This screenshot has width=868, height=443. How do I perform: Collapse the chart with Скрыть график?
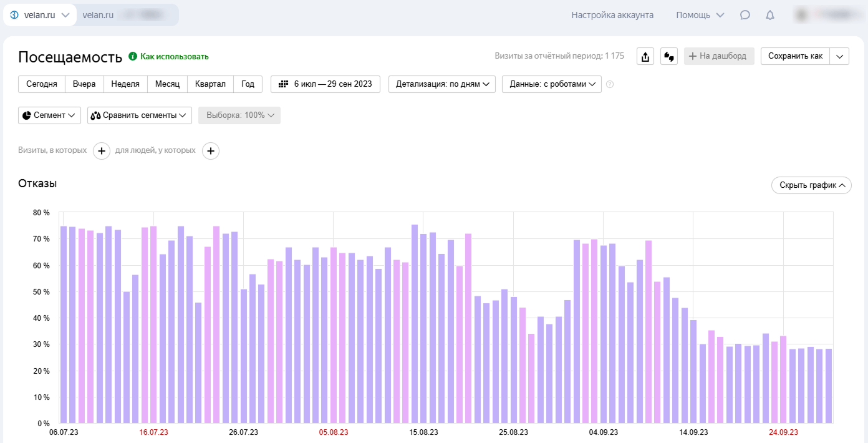tap(811, 185)
